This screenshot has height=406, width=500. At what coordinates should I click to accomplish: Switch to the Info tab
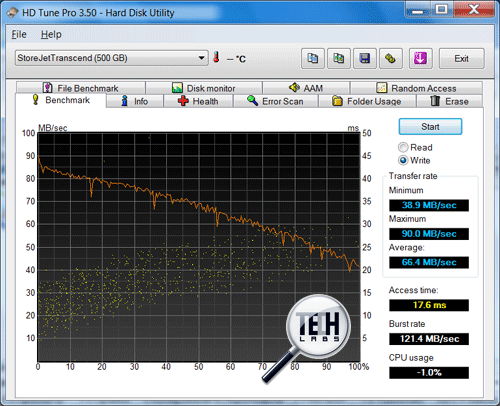[x=135, y=101]
